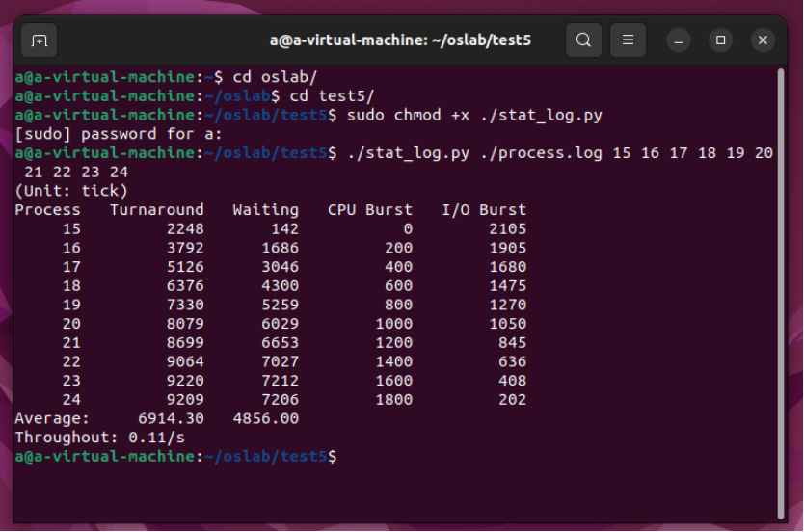The image size is (804, 532).
Task: Click turnaround value 5126
Action: (x=185, y=267)
